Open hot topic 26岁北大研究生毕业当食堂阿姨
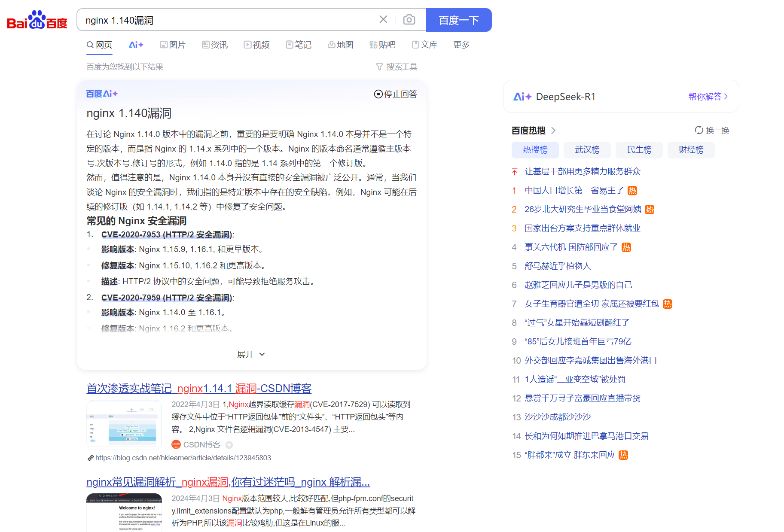Screen dimensions: 784x532 583,209
